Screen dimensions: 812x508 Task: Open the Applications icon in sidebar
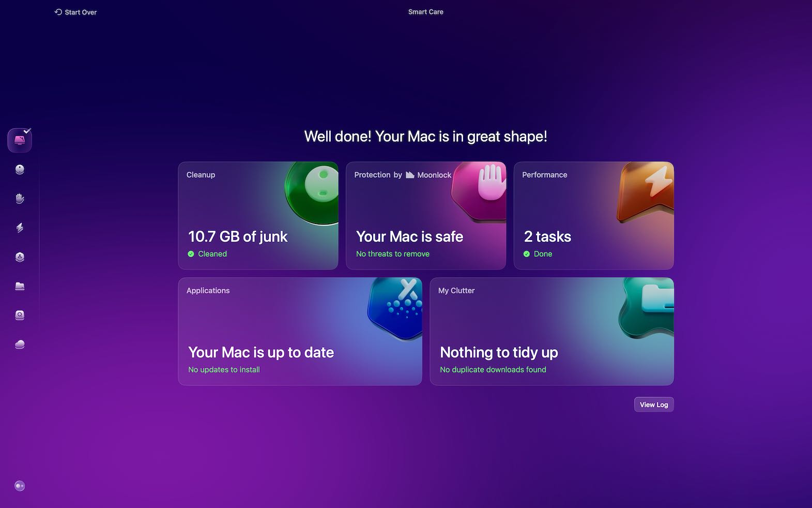click(20, 257)
